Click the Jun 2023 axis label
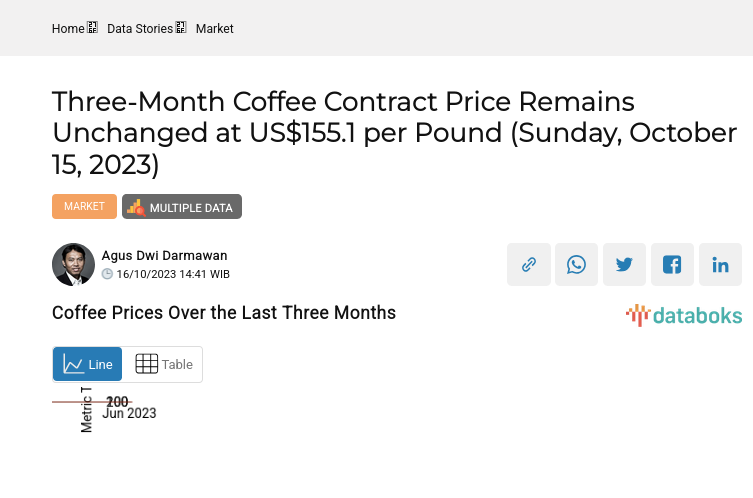 (x=130, y=413)
